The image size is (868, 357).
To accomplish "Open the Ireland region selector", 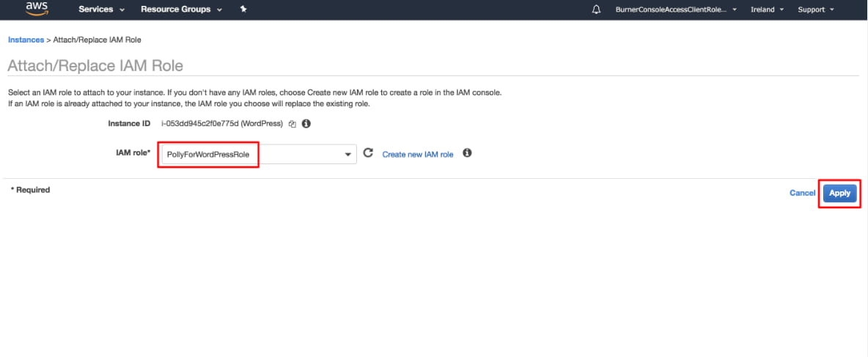I will coord(767,10).
